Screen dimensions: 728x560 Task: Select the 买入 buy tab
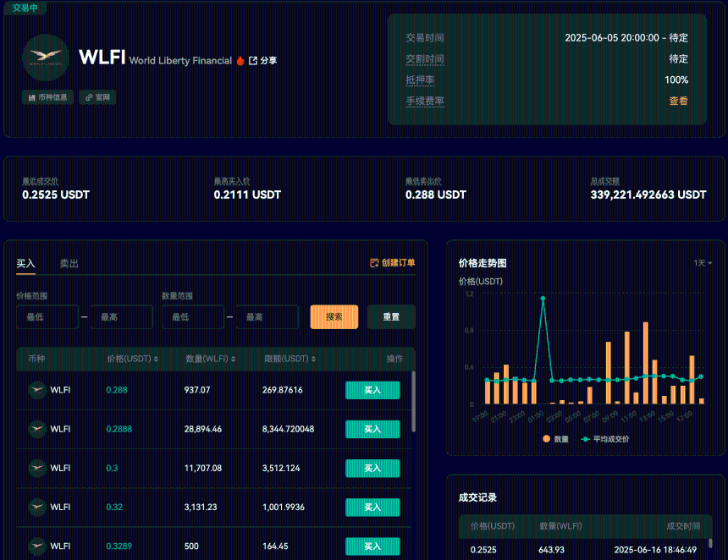click(x=25, y=263)
